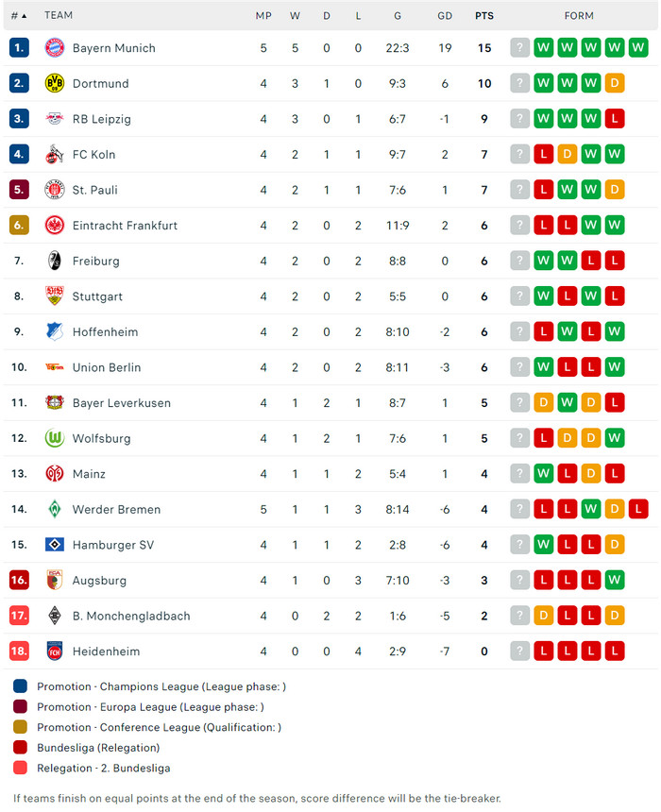Click the Bayern Munich club crest
661x812 pixels.
pyautogui.click(x=54, y=48)
